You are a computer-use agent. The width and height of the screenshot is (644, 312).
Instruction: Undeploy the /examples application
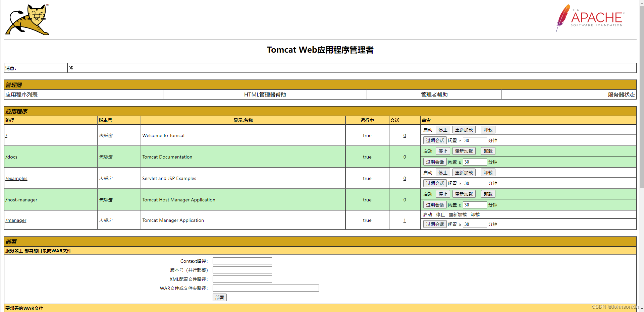tap(488, 173)
